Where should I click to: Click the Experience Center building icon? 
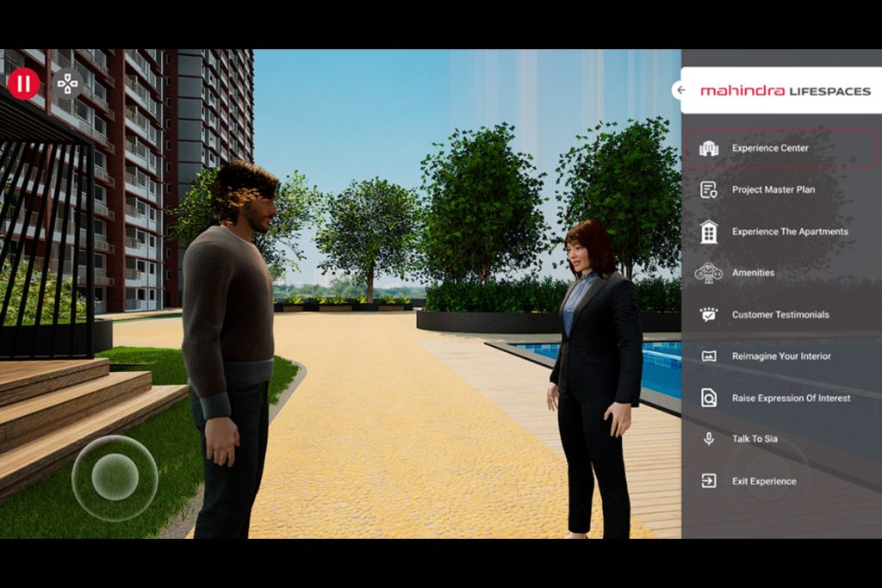click(709, 148)
